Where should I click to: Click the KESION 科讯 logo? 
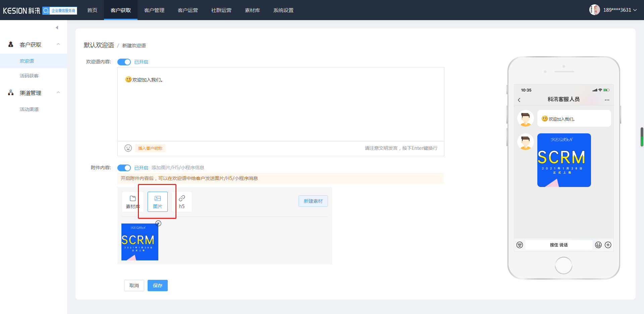[x=21, y=11]
